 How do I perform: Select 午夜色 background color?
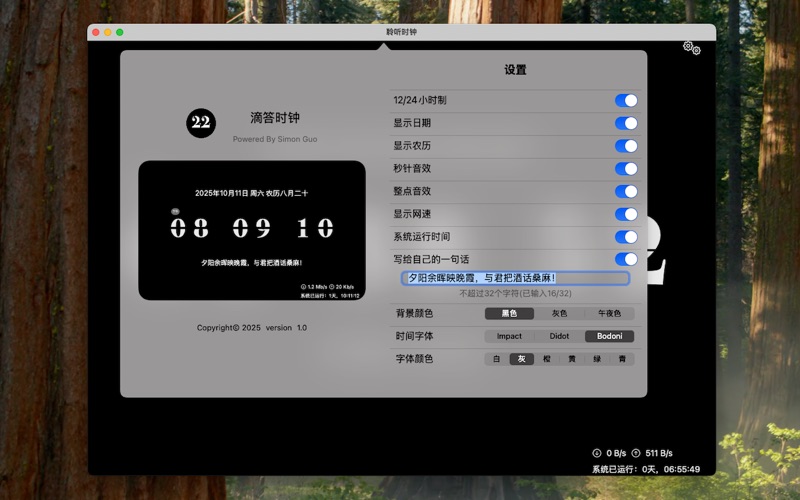click(x=609, y=313)
